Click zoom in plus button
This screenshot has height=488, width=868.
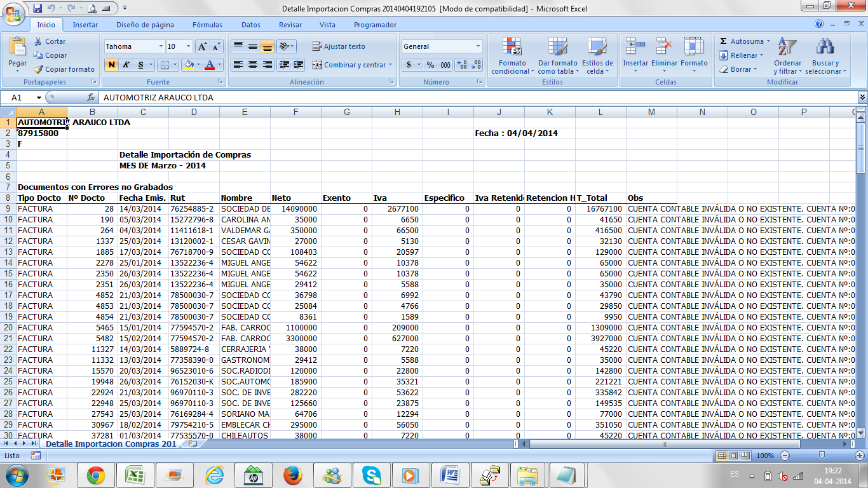point(860,456)
